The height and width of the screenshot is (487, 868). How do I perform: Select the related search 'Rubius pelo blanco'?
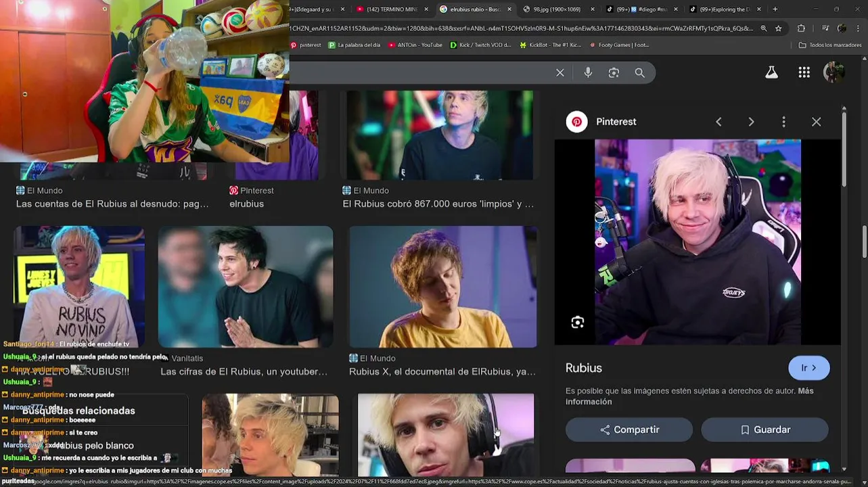pos(95,446)
